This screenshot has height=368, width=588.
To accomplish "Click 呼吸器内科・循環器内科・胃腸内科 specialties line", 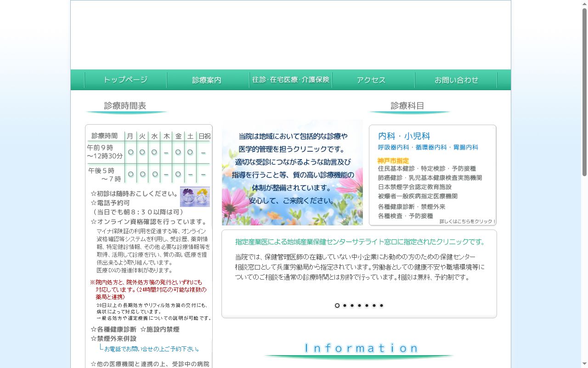I will tap(428, 148).
